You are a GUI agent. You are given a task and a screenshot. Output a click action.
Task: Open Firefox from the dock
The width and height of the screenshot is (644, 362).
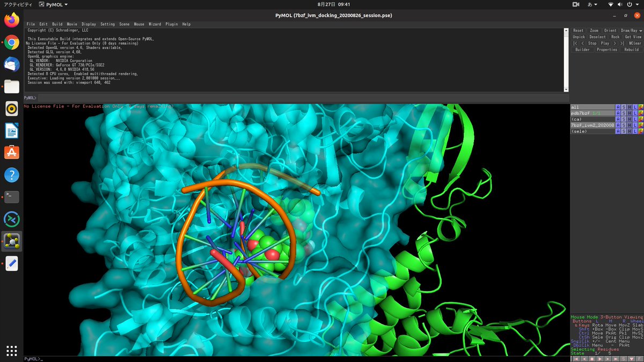point(12,20)
